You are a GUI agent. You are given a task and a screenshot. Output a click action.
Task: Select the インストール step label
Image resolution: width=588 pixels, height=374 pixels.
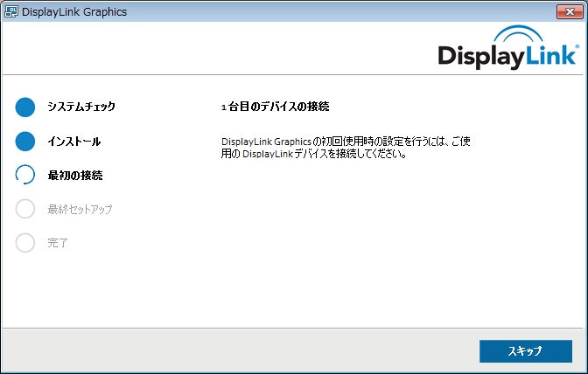pyautogui.click(x=74, y=142)
